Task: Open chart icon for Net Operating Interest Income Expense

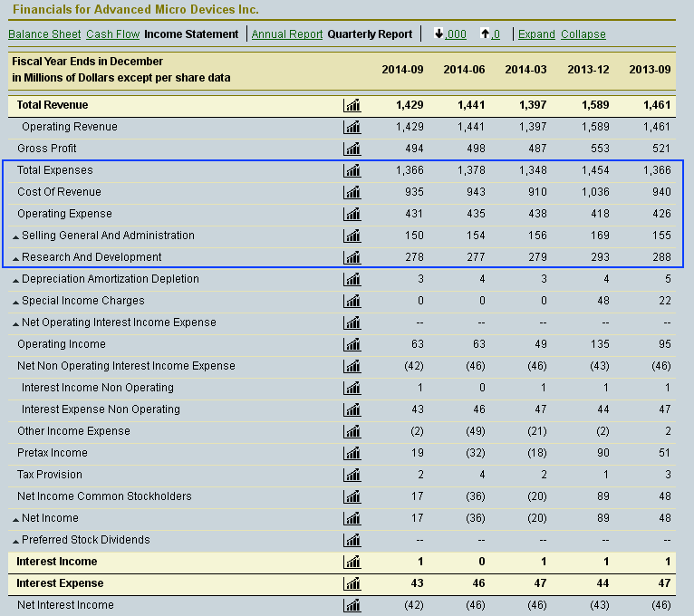Action: tap(352, 322)
